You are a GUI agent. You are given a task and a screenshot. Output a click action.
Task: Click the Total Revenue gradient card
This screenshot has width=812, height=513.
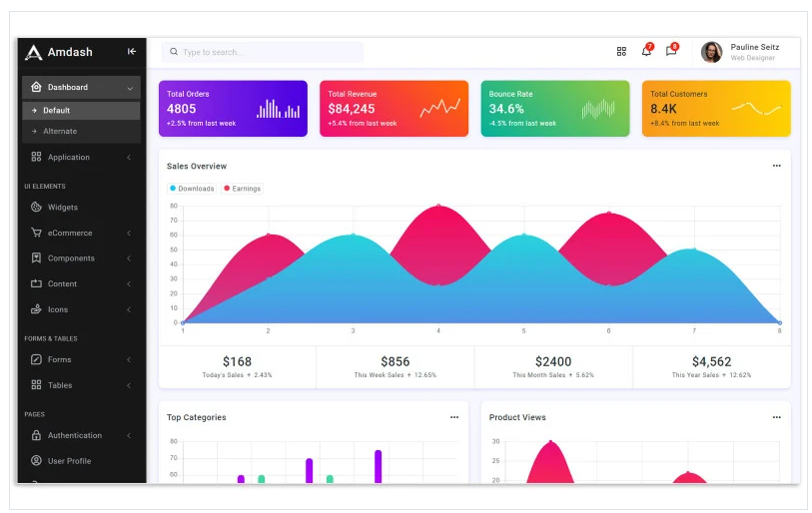[x=394, y=109]
